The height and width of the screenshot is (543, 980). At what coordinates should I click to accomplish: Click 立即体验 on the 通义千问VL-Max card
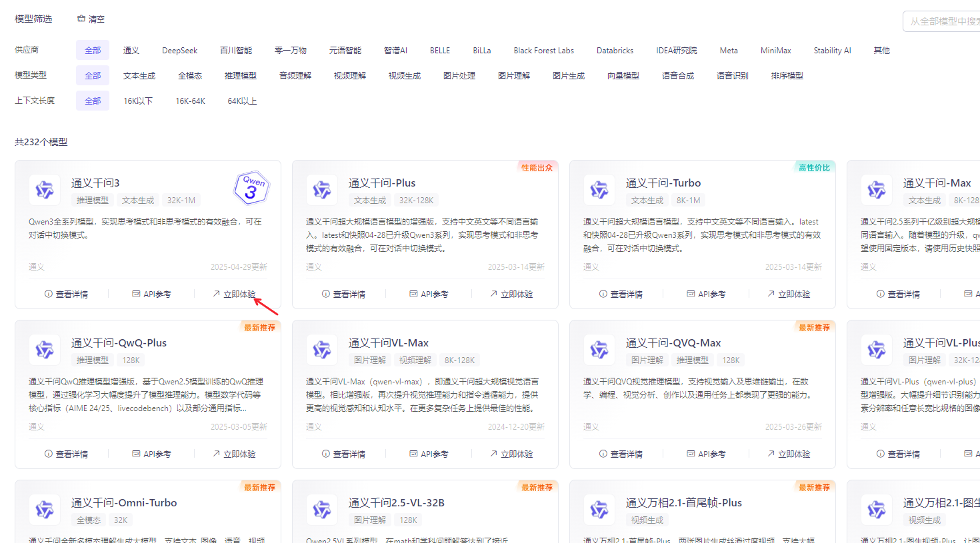(x=511, y=454)
